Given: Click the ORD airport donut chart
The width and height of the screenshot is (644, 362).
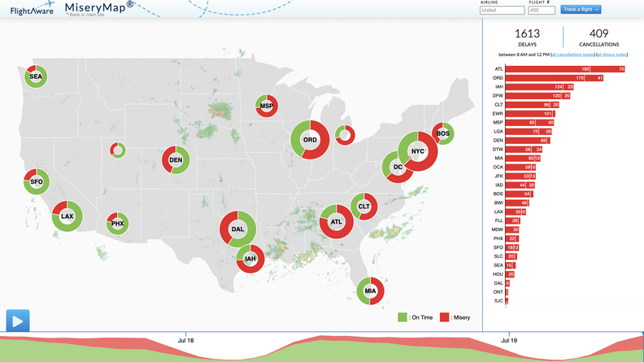Looking at the screenshot, I should click(310, 140).
